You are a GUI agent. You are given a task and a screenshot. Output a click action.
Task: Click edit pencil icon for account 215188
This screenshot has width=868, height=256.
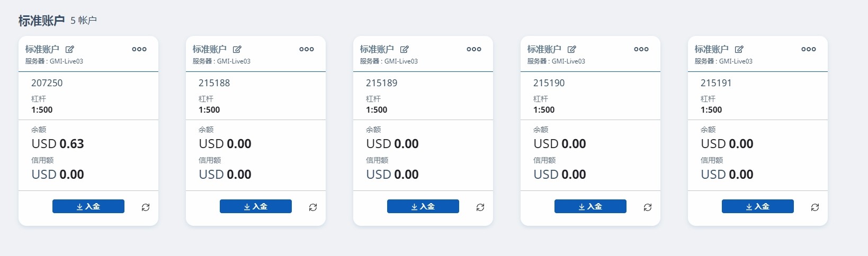[237, 49]
